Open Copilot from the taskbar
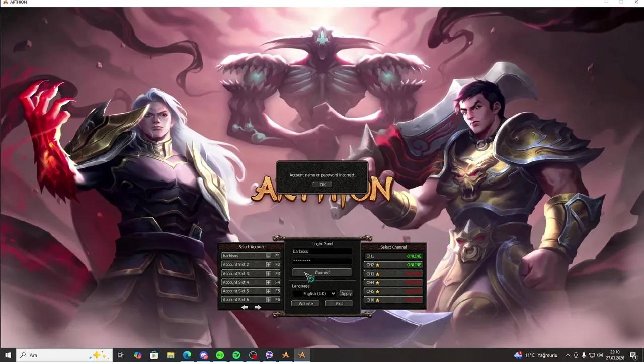Viewport: 644px width, 362px height. point(137,355)
